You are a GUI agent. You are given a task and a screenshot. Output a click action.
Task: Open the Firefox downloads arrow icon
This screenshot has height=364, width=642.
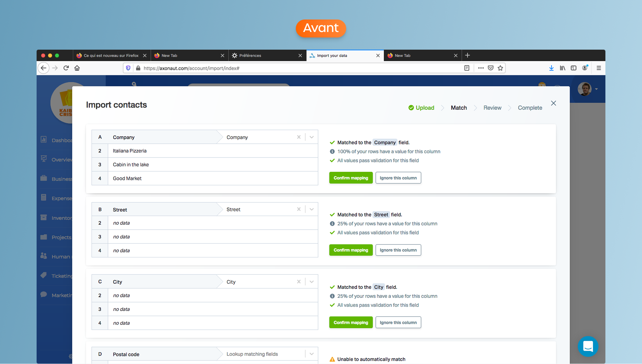[551, 68]
